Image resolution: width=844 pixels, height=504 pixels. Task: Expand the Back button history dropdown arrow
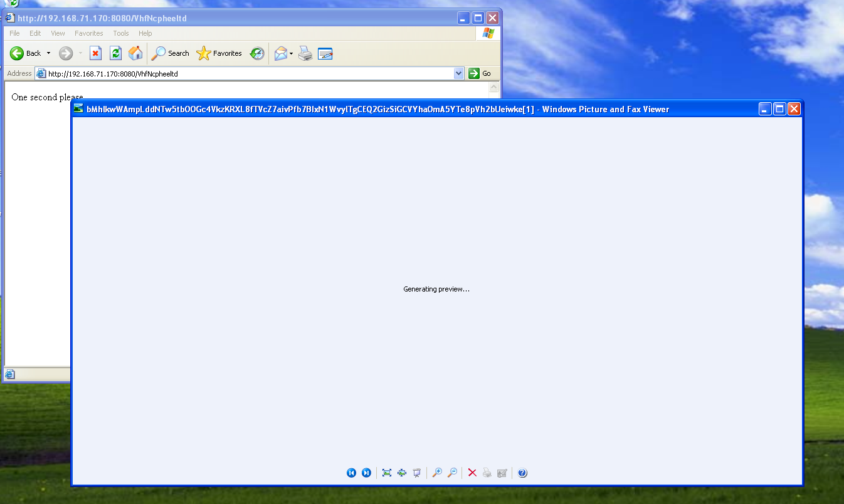[48, 53]
